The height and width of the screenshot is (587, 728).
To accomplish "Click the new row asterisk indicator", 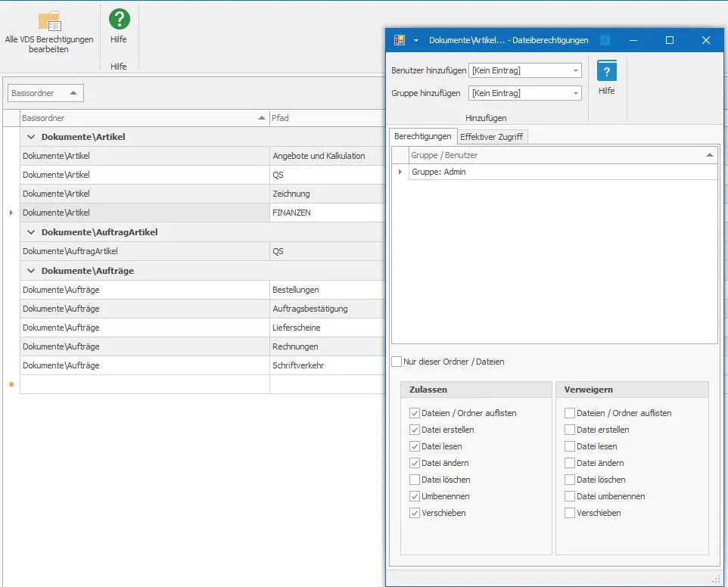I will (x=11, y=384).
